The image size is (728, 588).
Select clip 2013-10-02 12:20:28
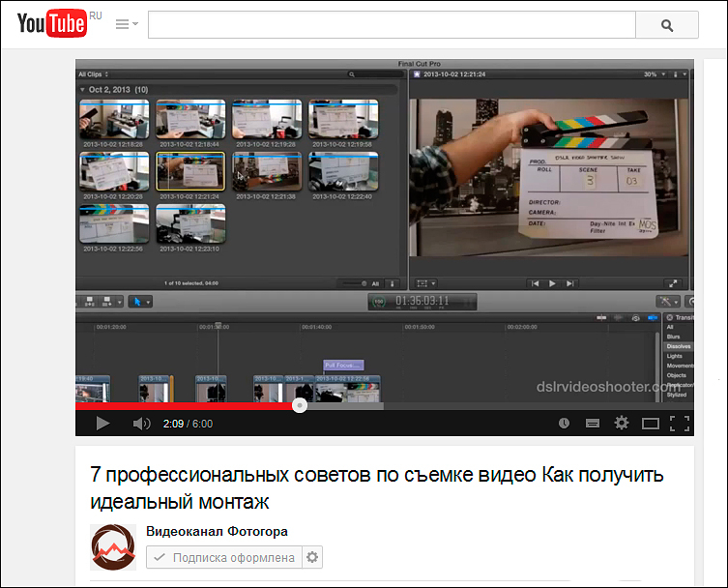tap(114, 171)
